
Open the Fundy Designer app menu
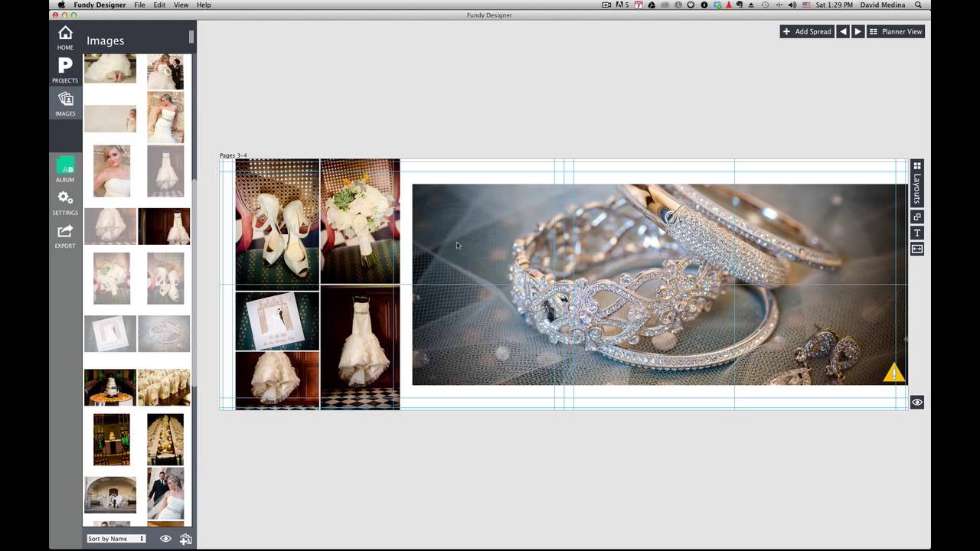tap(99, 5)
